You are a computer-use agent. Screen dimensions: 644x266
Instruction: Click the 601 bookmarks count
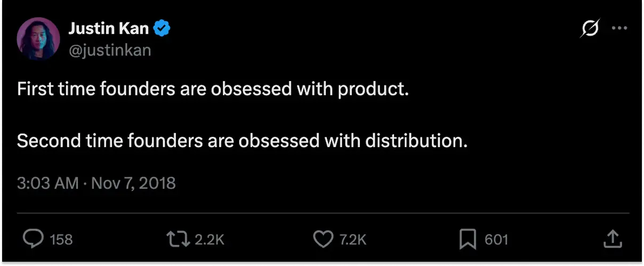click(496, 240)
